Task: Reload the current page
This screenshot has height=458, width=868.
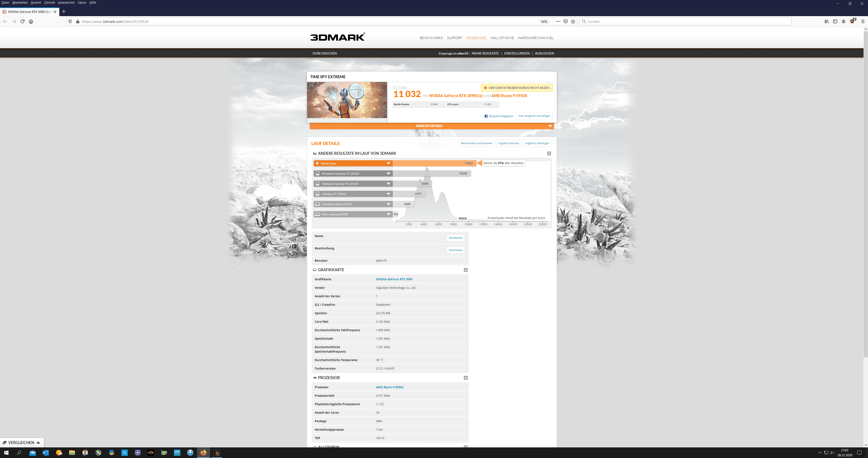Action: coord(23,21)
